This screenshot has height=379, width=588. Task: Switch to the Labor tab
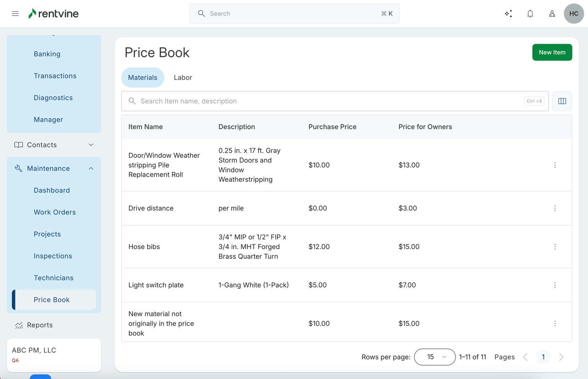183,77
